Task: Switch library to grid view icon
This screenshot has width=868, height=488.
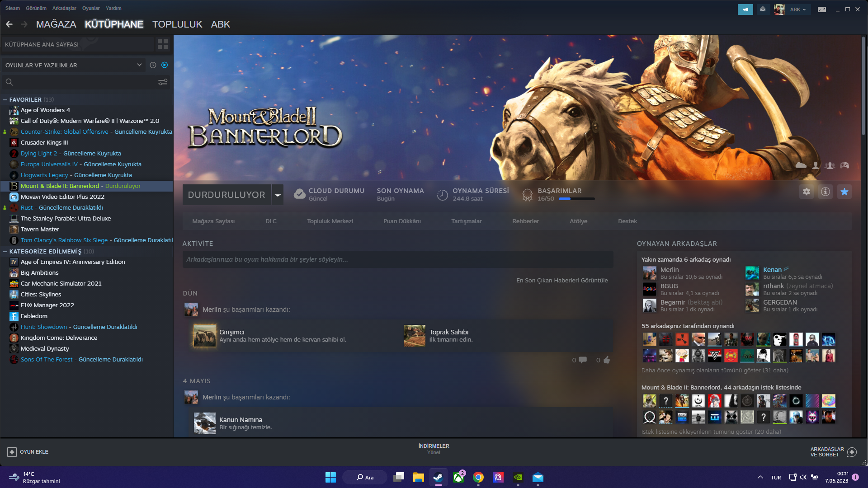Action: pyautogui.click(x=162, y=44)
